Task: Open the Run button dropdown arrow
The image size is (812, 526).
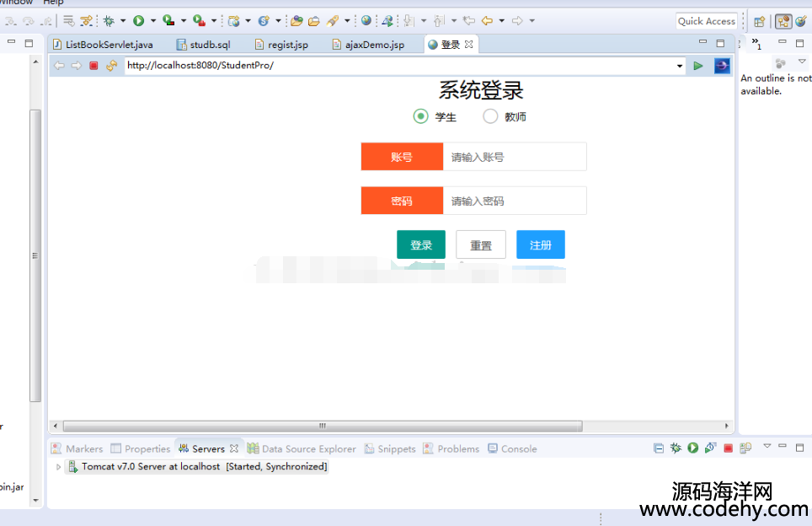Action: coord(153,21)
